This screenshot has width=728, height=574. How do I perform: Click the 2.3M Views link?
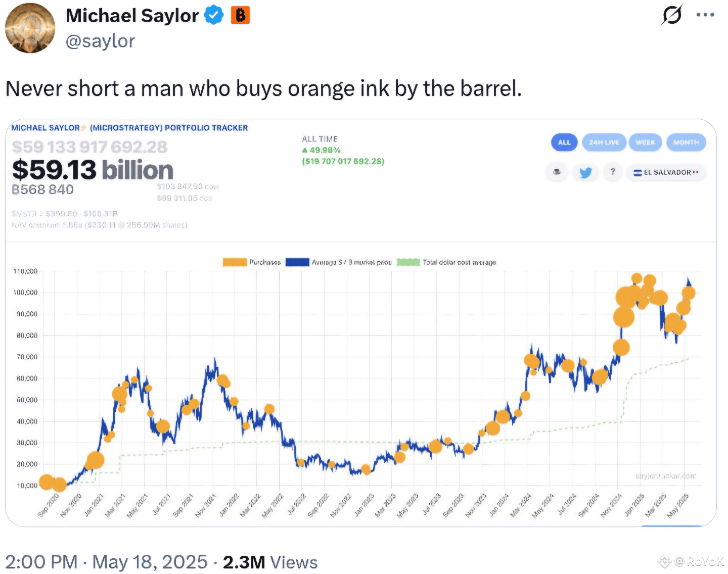click(269, 561)
